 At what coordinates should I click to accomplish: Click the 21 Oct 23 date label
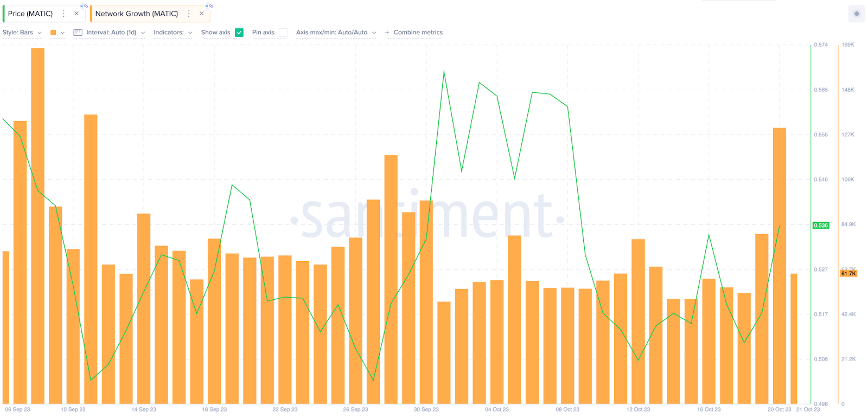808,409
